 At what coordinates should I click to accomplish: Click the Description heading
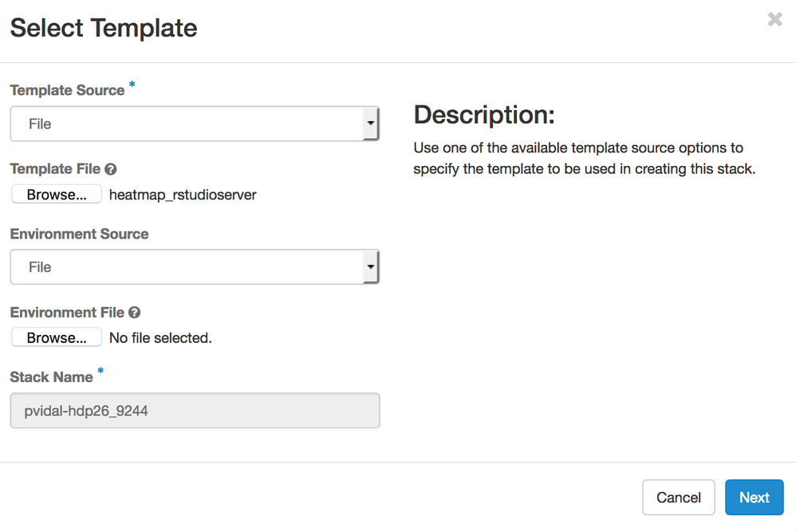coord(483,115)
